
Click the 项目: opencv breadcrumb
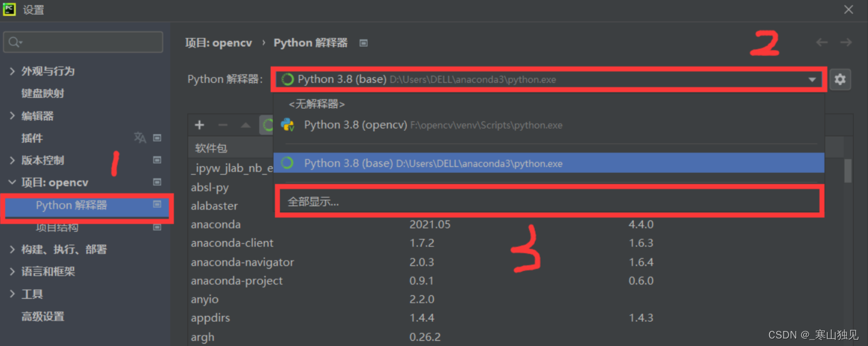[217, 42]
